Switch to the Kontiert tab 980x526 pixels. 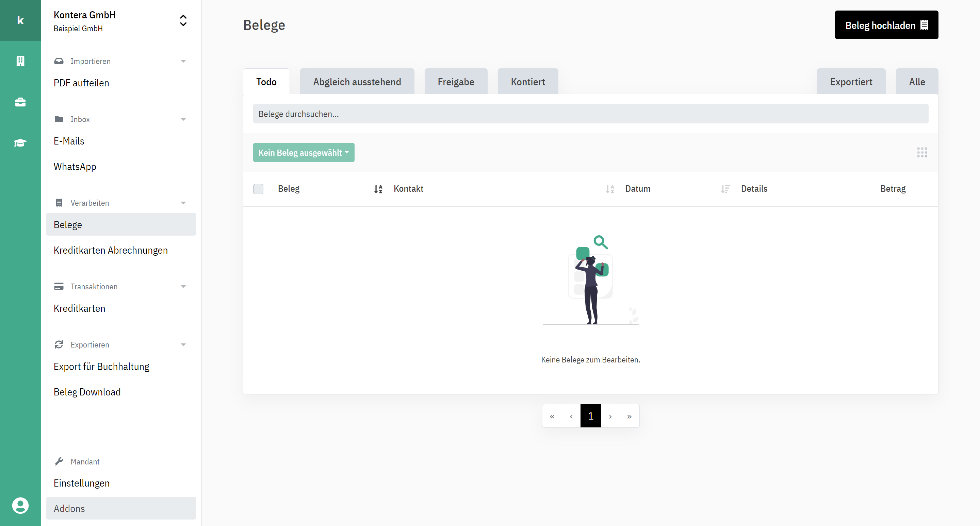[x=528, y=82]
